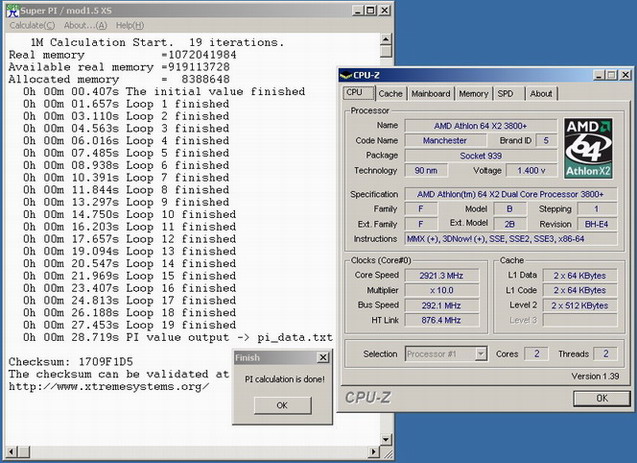Click the Version 1.39 label

[x=595, y=376]
